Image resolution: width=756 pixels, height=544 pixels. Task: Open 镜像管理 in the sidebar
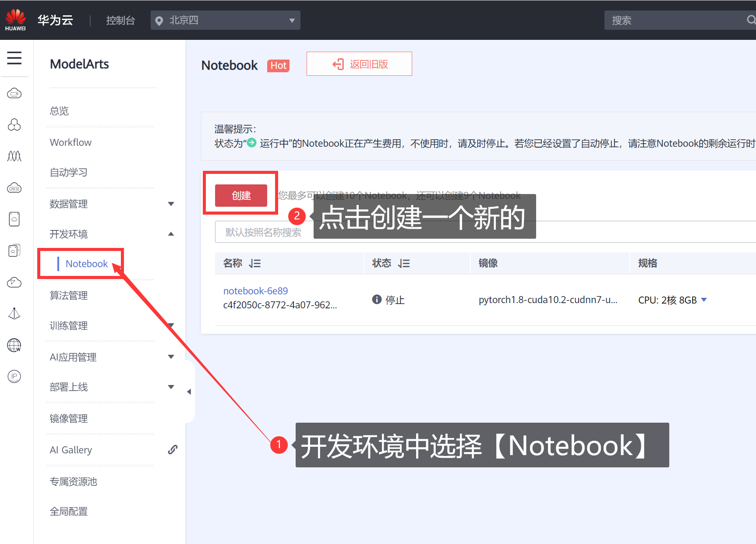[x=68, y=418]
